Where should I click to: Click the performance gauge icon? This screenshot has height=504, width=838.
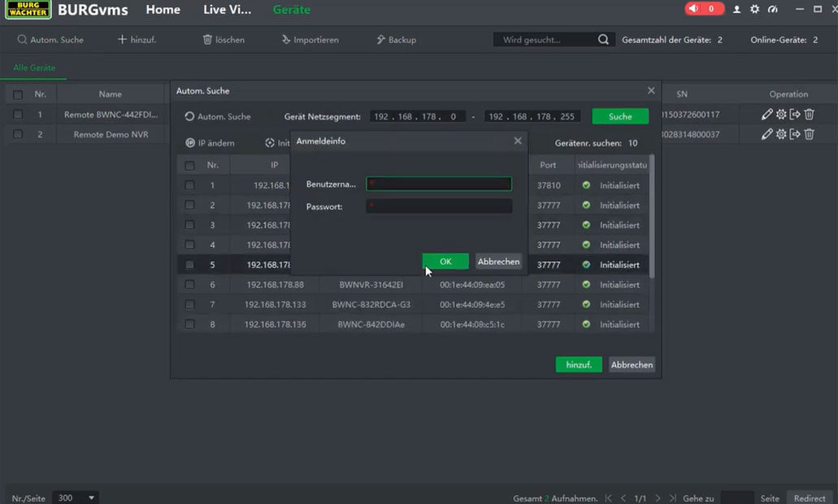pos(772,10)
